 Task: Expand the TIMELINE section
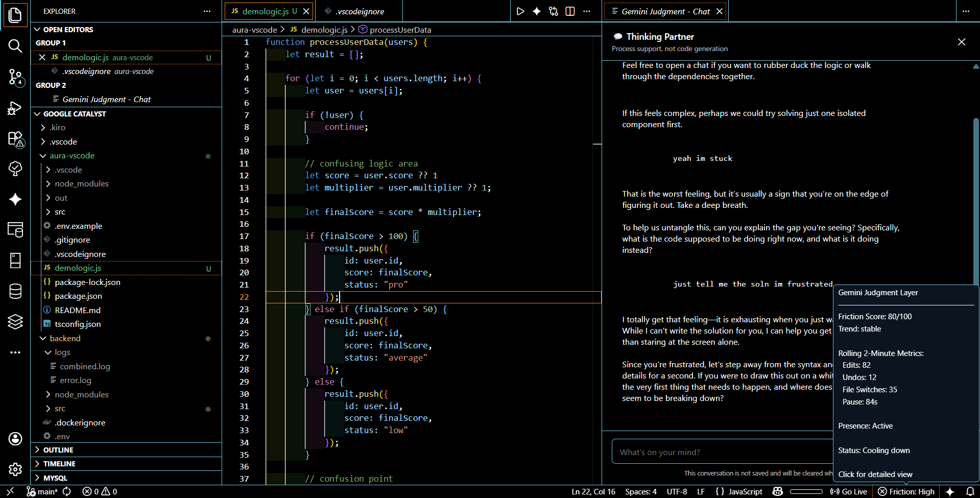[59, 464]
